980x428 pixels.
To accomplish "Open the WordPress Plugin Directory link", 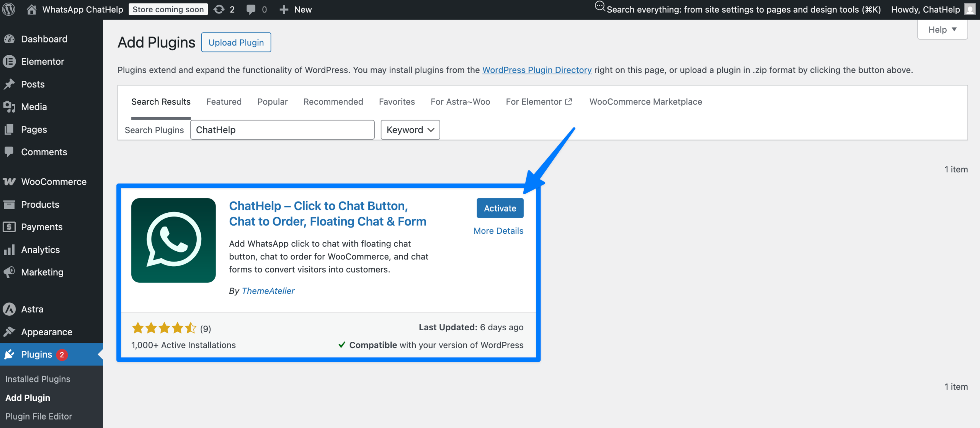I will tap(537, 70).
